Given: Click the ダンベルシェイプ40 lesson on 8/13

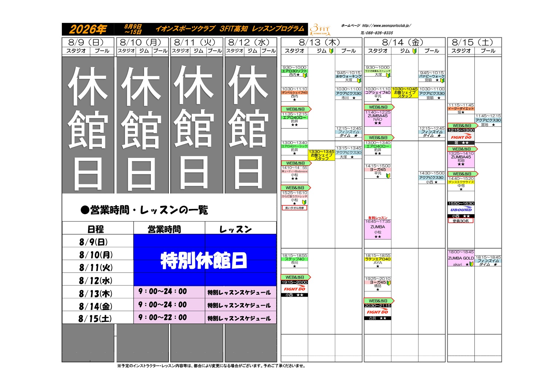Looking at the screenshot, I should click(x=295, y=93).
